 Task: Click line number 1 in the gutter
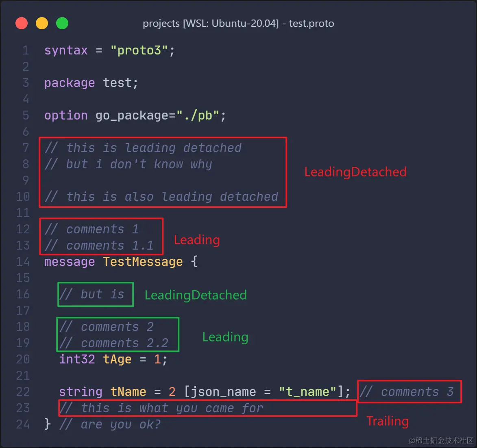pyautogui.click(x=26, y=50)
